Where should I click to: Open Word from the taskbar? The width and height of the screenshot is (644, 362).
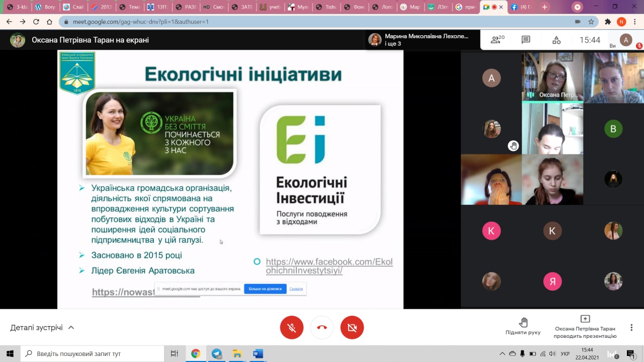click(258, 353)
